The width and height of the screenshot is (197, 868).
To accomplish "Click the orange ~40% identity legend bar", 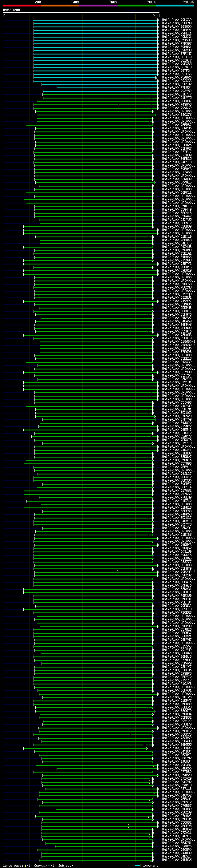I will coord(60,6).
